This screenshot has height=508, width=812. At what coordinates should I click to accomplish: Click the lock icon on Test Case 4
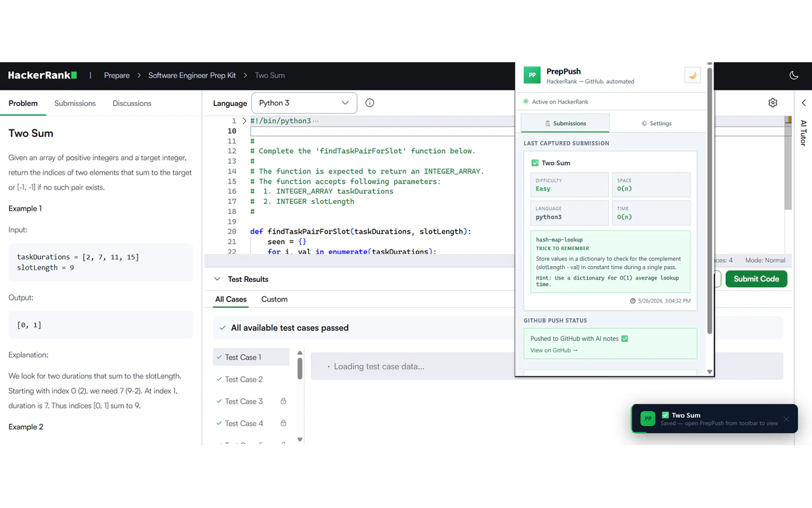(284, 424)
